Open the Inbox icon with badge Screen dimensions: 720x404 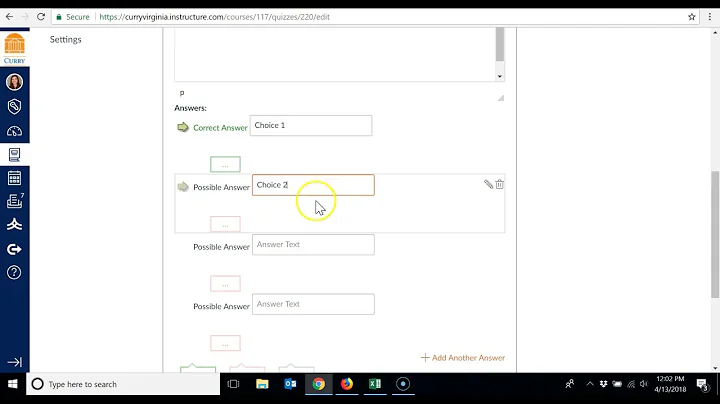(14, 201)
